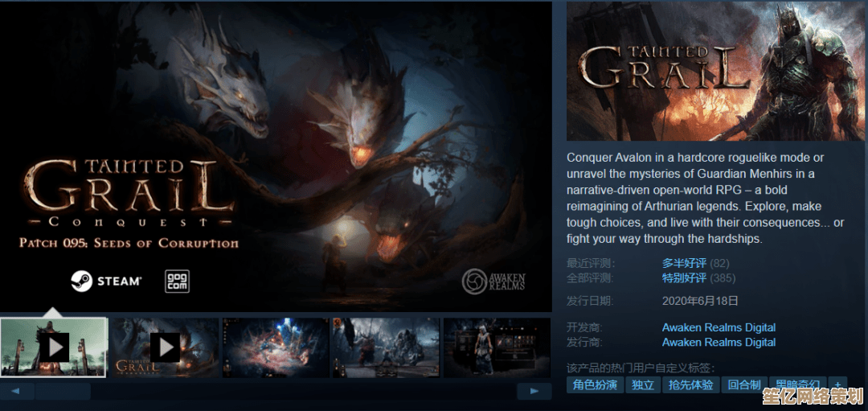
Task: Select the fifth screenshot with inventory character
Action: (496, 347)
